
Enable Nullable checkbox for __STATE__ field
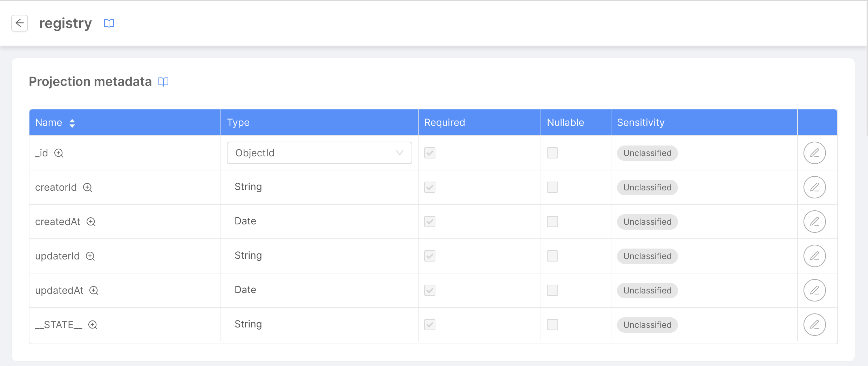coord(552,325)
